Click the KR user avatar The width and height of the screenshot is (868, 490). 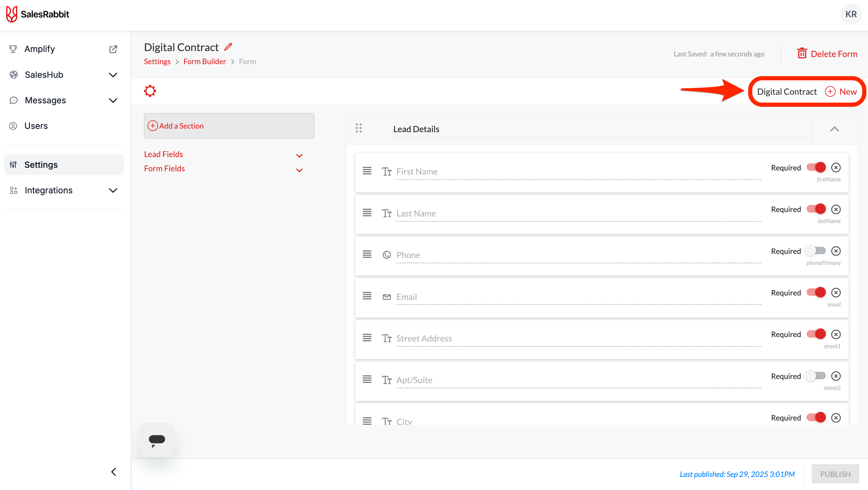click(850, 14)
